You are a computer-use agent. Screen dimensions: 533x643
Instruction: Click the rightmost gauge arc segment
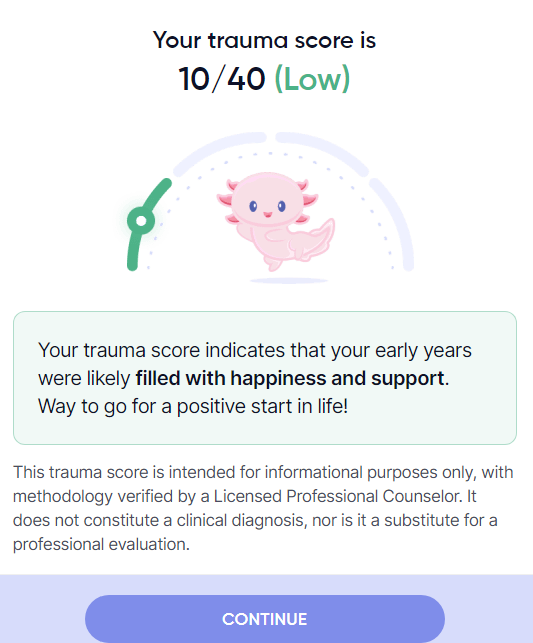click(396, 223)
